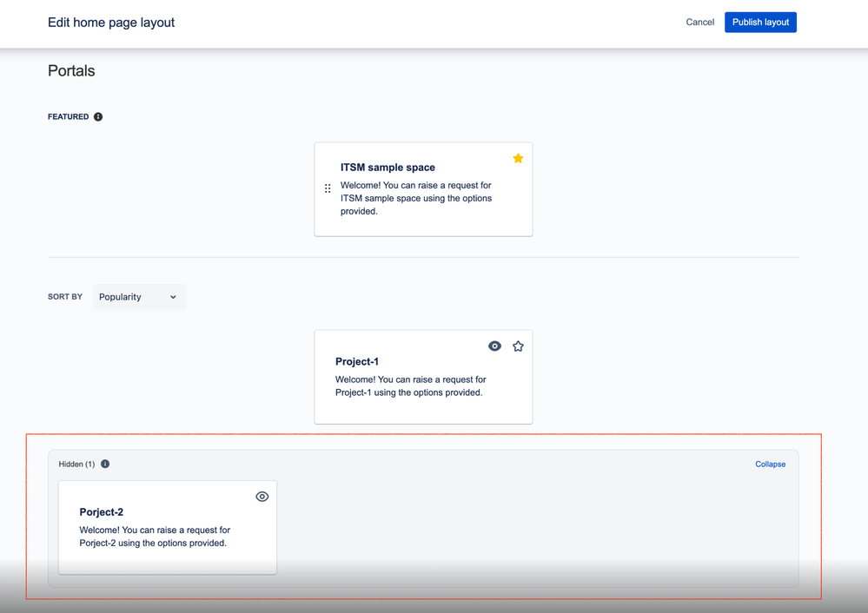Click the Hidden (1) section label
This screenshot has width=868, height=613.
pyautogui.click(x=77, y=465)
